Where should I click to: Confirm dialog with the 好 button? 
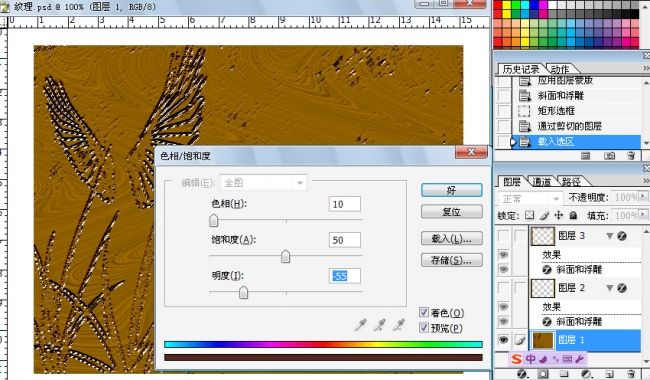[x=451, y=190]
